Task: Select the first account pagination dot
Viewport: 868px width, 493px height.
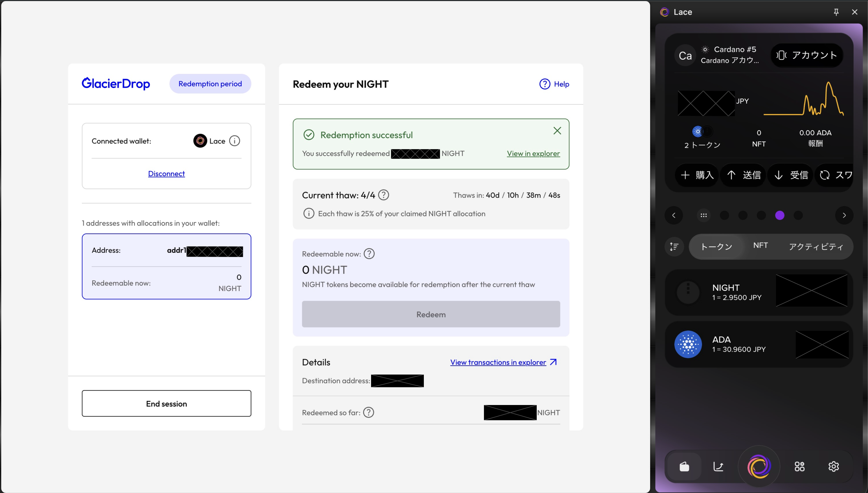Action: click(x=724, y=215)
